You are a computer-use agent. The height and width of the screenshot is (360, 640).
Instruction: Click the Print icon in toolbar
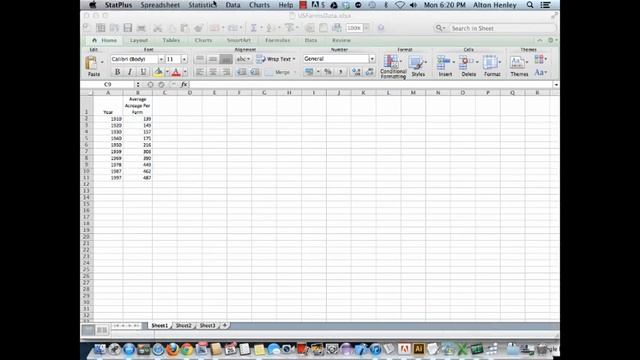coord(141,28)
